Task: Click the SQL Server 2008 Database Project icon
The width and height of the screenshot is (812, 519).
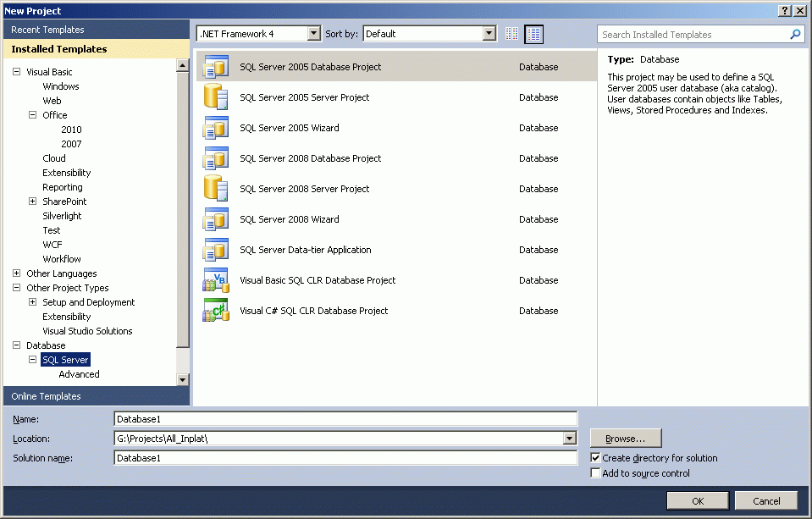Action: click(x=216, y=158)
